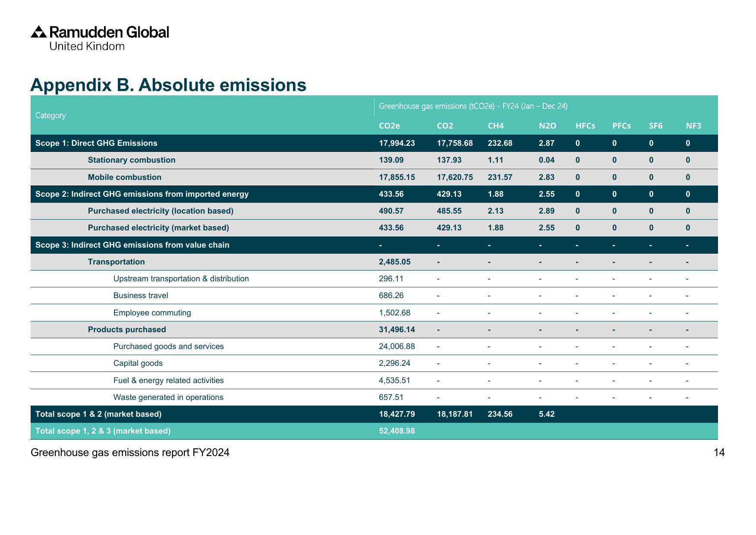Image resolution: width=756 pixels, height=535 pixels.
Task: Click the page number 14
Action: (719, 453)
